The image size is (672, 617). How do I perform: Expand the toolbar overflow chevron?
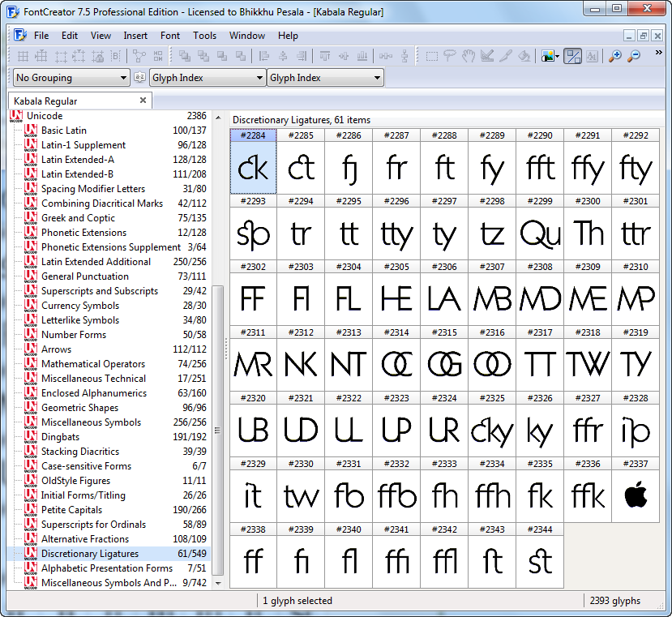tap(659, 53)
